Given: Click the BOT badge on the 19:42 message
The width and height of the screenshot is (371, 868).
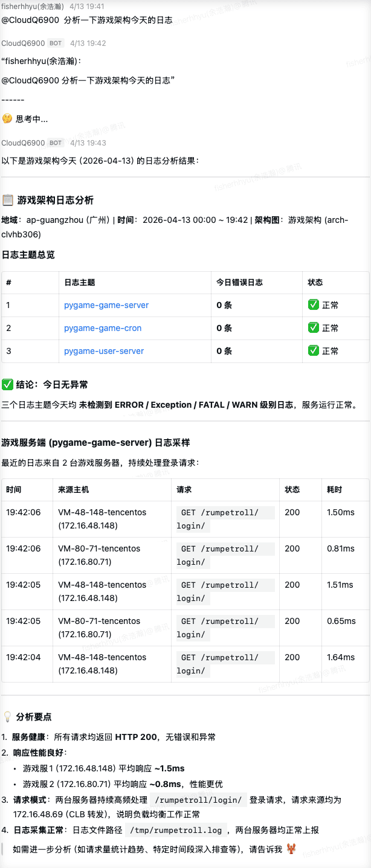Looking at the screenshot, I should tap(56, 43).
